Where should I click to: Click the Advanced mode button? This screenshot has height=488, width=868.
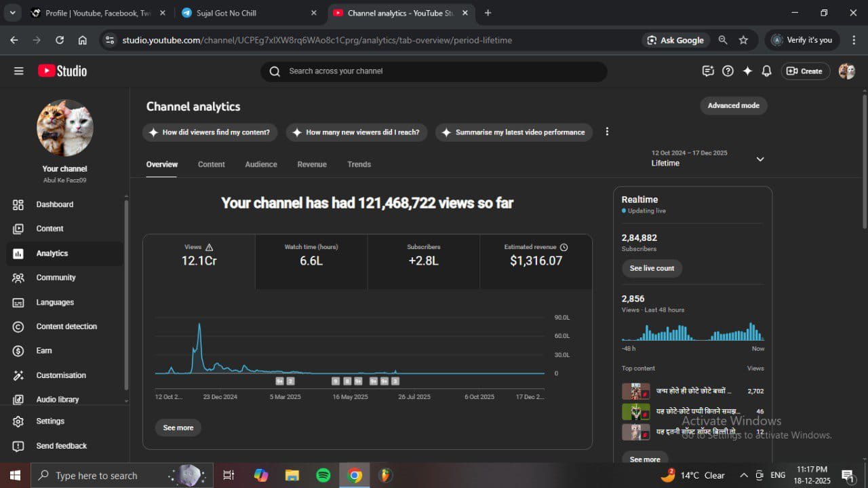pos(734,106)
